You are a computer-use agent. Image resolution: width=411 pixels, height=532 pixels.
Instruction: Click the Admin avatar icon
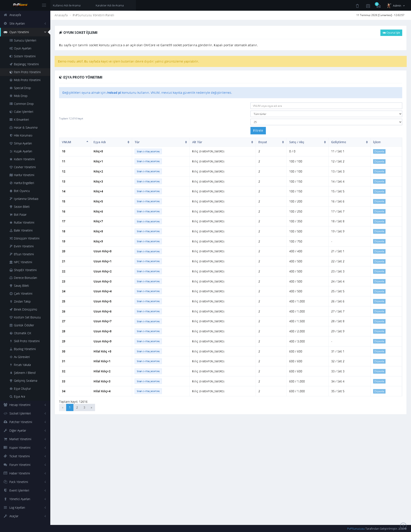point(389,6)
